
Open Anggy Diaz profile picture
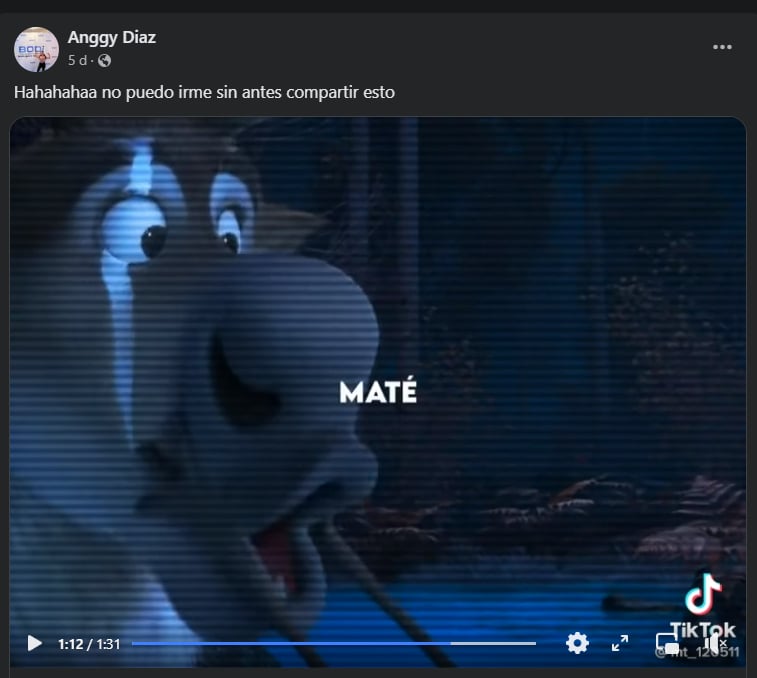(x=36, y=49)
